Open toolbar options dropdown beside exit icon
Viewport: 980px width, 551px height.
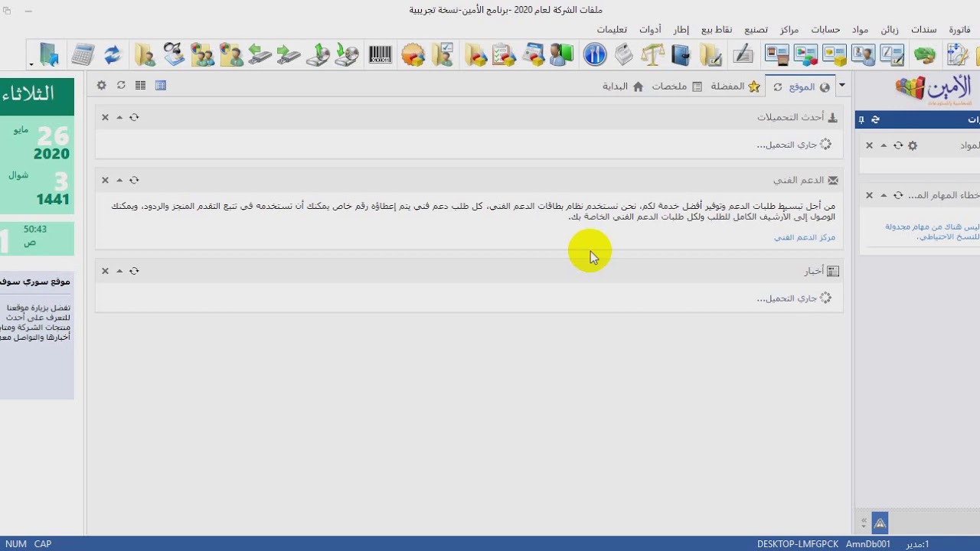pos(31,64)
